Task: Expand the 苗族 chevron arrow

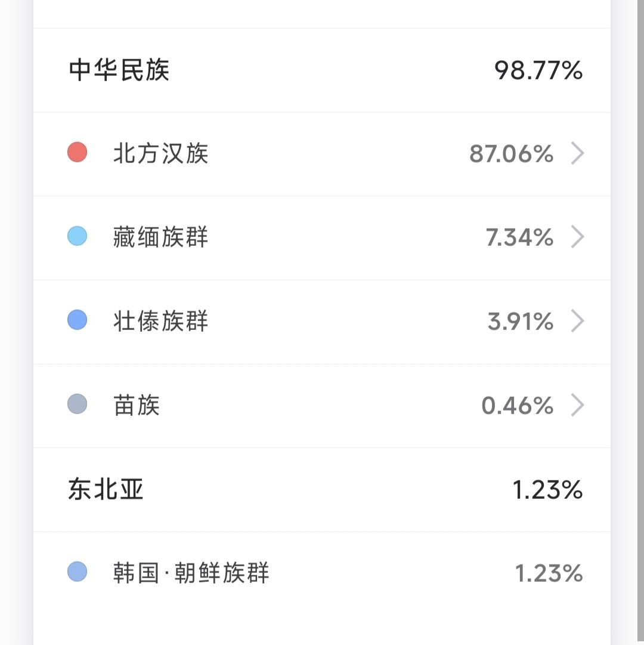Action: (577, 406)
